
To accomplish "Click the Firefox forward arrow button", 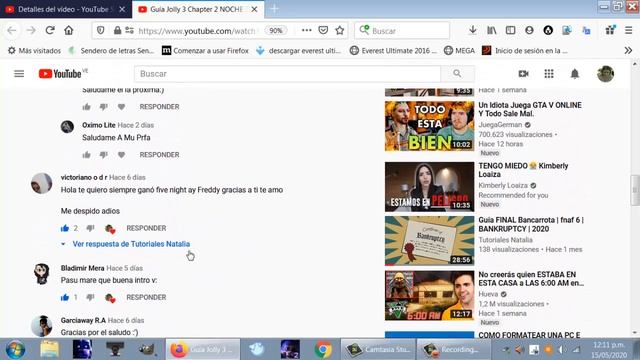I will pos(31,30).
